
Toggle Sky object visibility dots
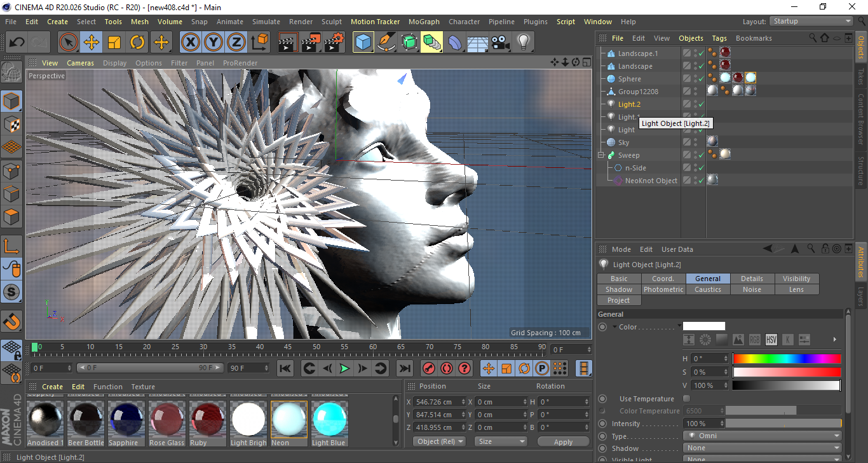click(x=695, y=142)
